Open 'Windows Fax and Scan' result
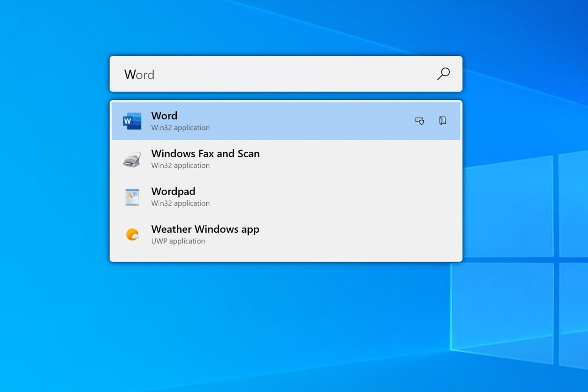This screenshot has width=588, height=392. [286, 159]
